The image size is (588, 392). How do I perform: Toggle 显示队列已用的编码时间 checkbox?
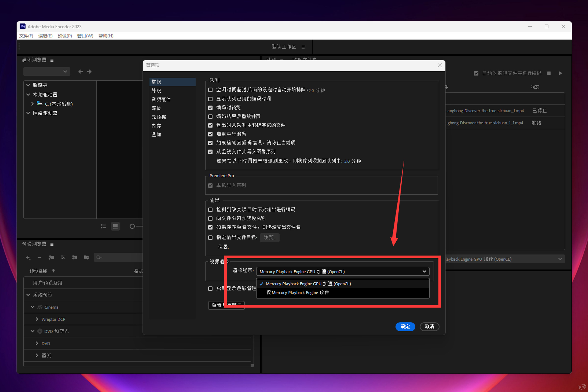pyautogui.click(x=210, y=99)
